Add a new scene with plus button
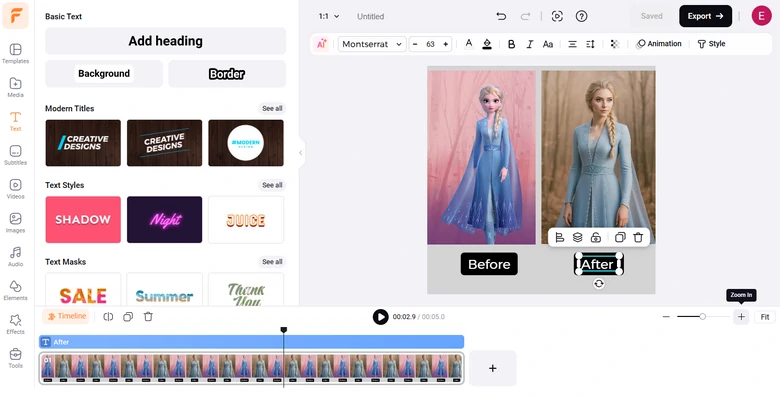 pos(492,369)
